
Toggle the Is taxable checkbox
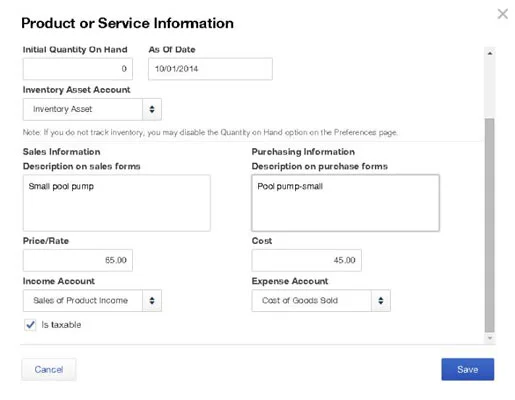(x=30, y=325)
